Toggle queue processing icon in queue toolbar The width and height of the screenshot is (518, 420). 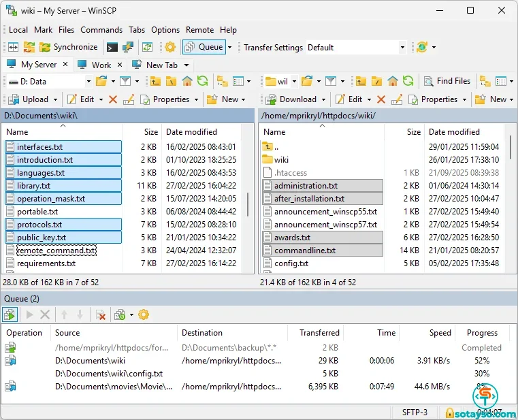pos(10,314)
